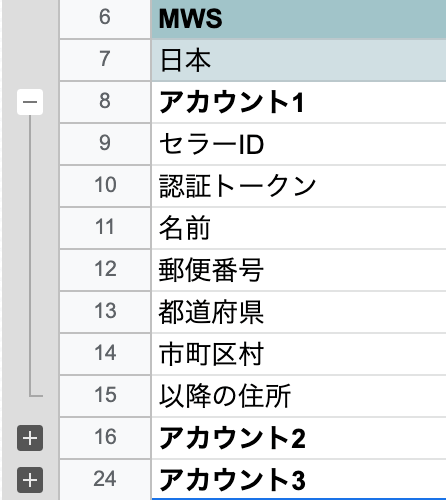Select row header 13
446x500 pixels.
pyautogui.click(x=105, y=312)
